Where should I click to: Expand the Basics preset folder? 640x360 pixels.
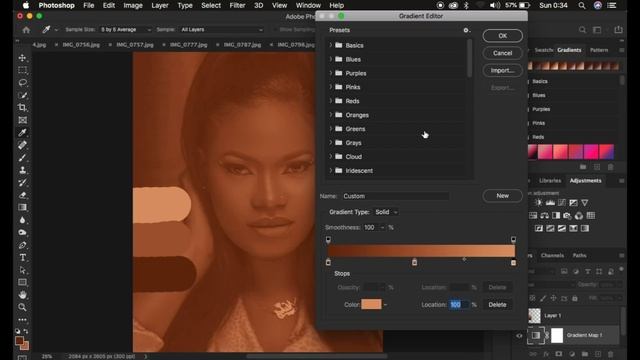(x=331, y=45)
